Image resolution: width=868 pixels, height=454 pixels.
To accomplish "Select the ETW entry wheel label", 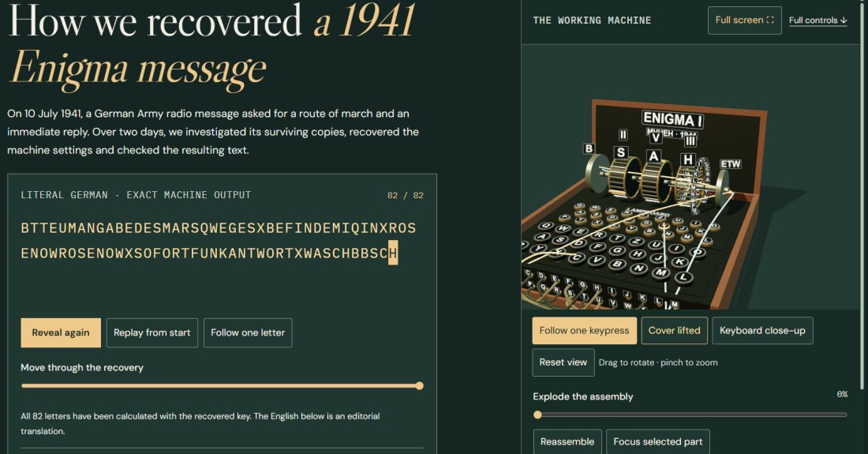I will [730, 164].
